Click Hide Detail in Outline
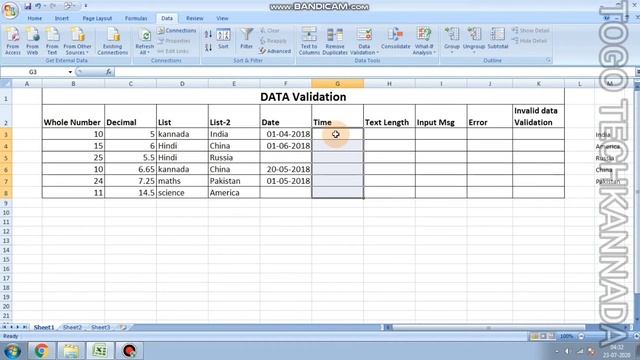This screenshot has height=360, width=640. 529,41
